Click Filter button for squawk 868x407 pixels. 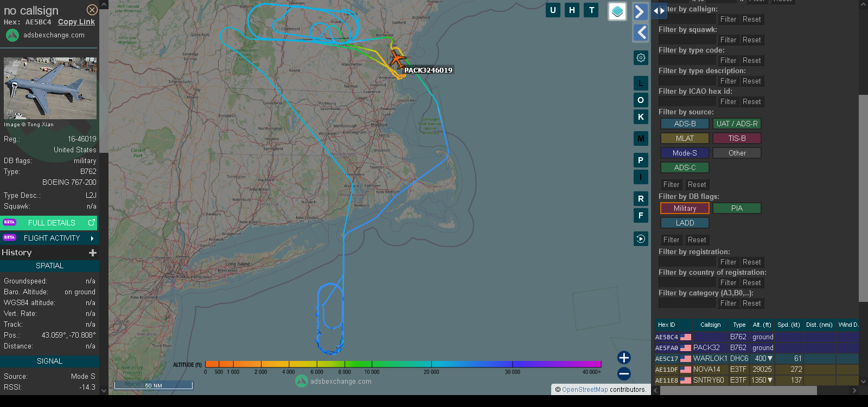point(728,40)
